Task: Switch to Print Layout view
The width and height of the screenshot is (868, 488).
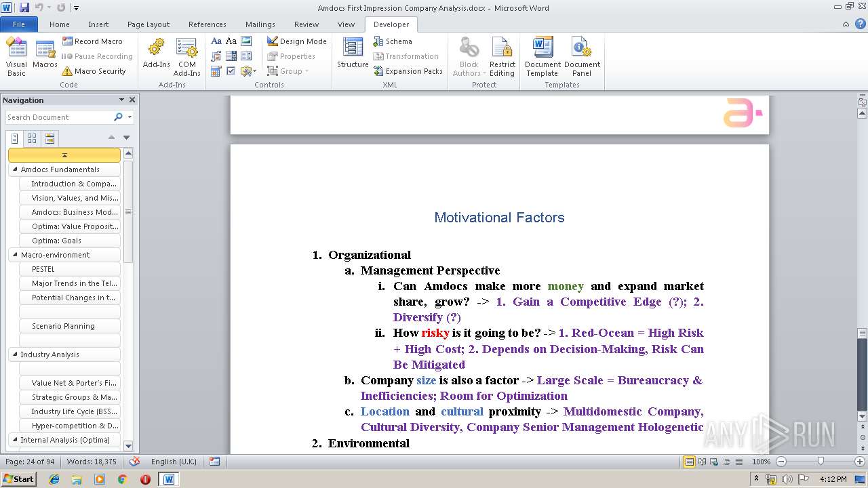Action: pos(689,462)
